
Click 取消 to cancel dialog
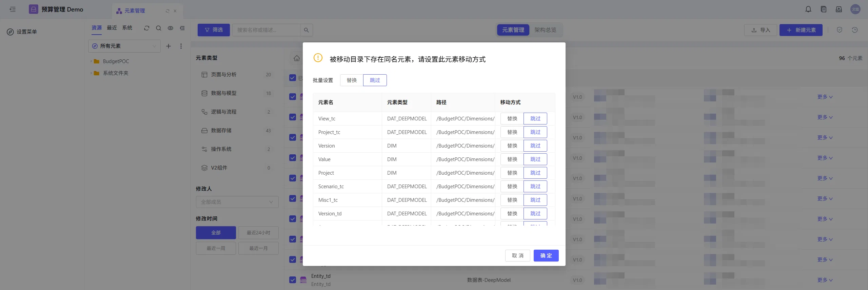(517, 256)
